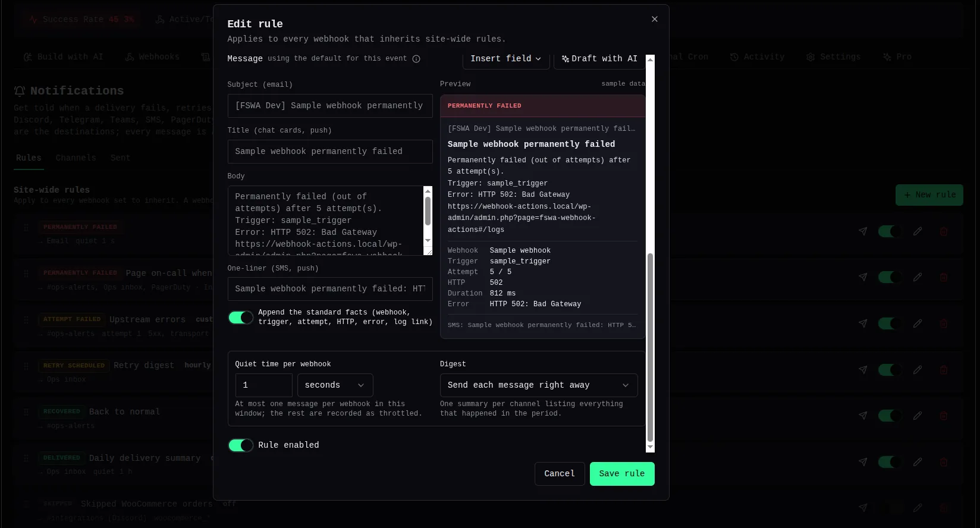Grab drag handle of Daily delivery summary rule
980x528 pixels.
[x=26, y=458]
